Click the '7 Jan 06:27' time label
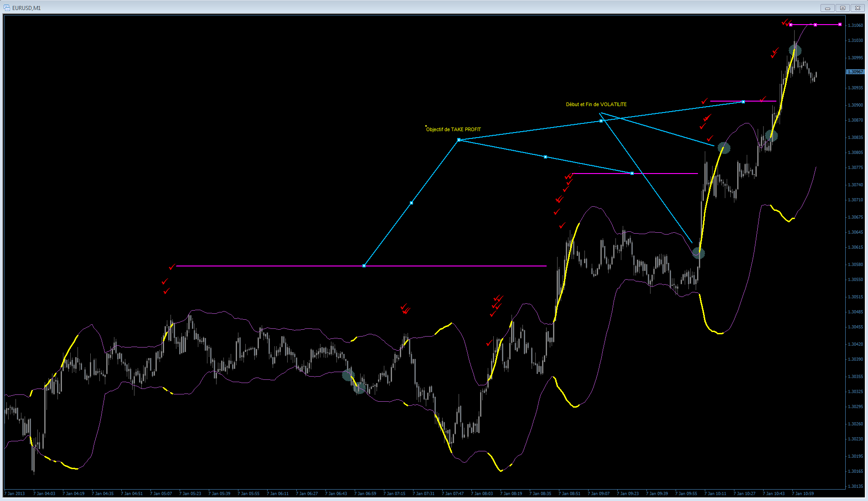The width and height of the screenshot is (868, 501). click(x=307, y=494)
